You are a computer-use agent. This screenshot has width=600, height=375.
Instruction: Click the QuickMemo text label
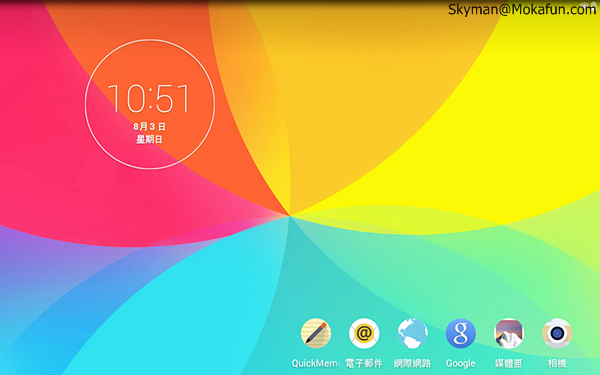(x=315, y=363)
